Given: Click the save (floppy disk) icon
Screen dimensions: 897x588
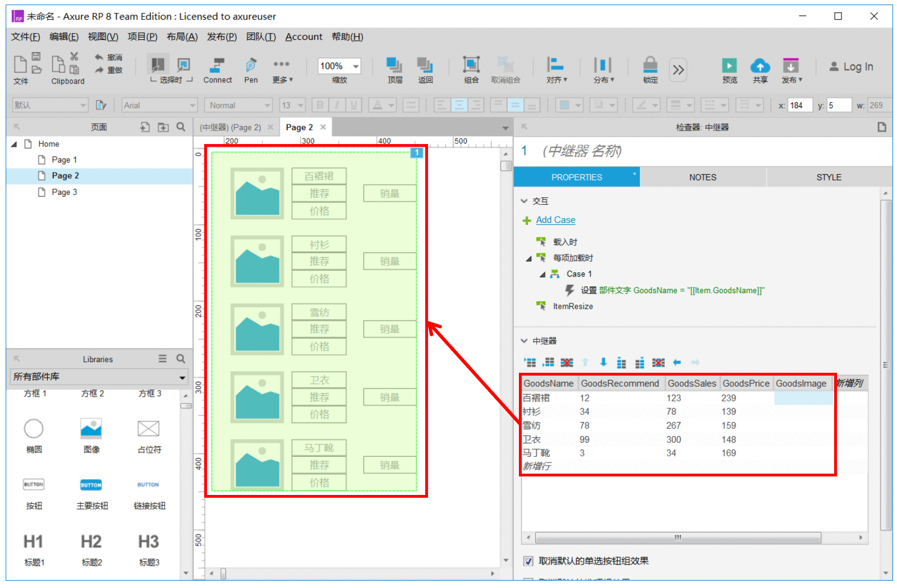Looking at the screenshot, I should 36,56.
